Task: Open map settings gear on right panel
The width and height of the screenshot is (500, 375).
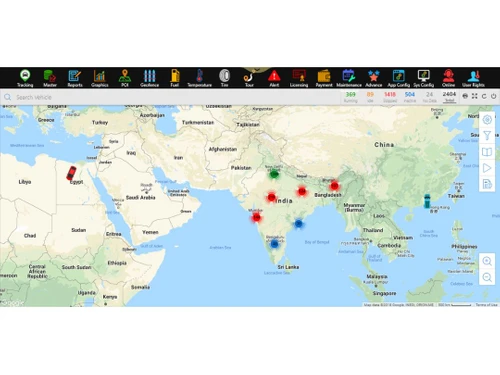Action: 487,120
